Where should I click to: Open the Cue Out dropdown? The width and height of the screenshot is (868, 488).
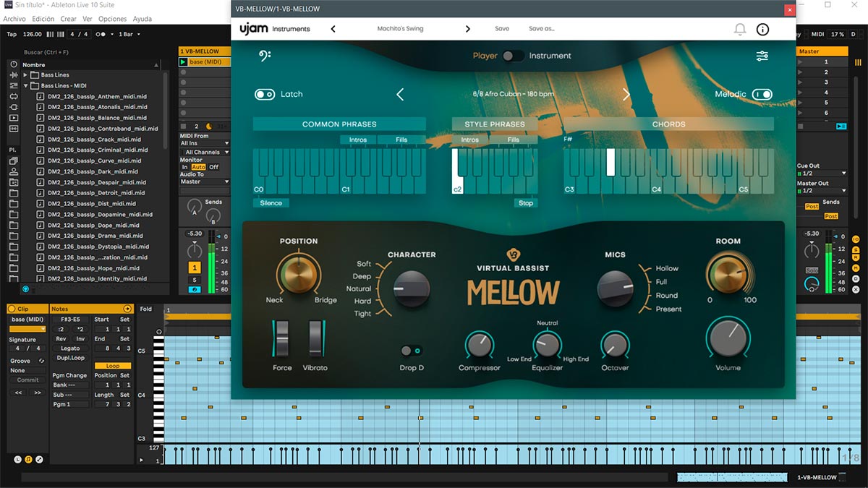[822, 174]
